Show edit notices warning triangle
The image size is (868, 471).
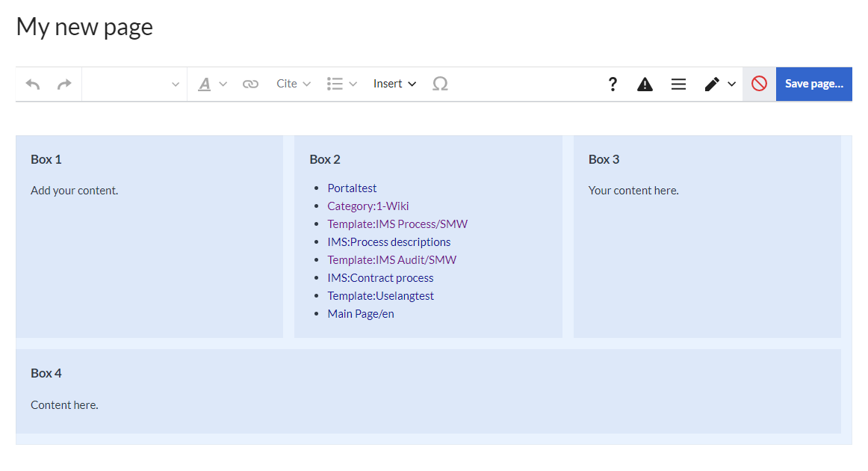pos(645,84)
